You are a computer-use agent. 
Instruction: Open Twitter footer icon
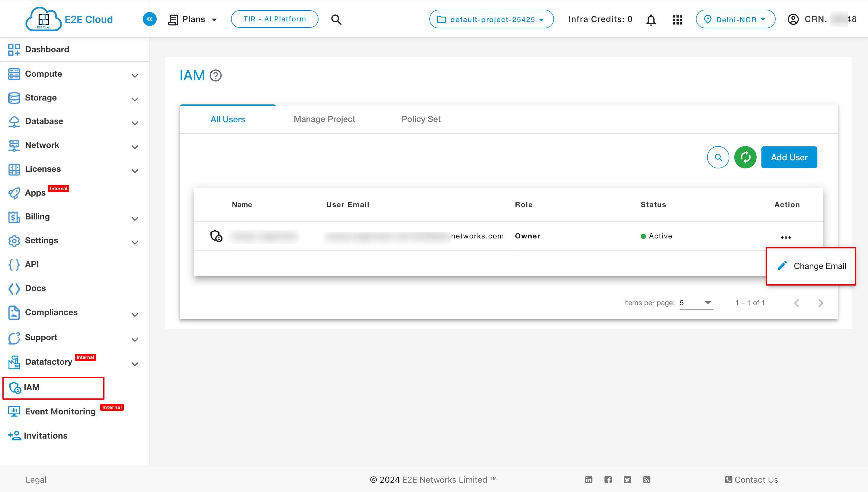tap(627, 480)
